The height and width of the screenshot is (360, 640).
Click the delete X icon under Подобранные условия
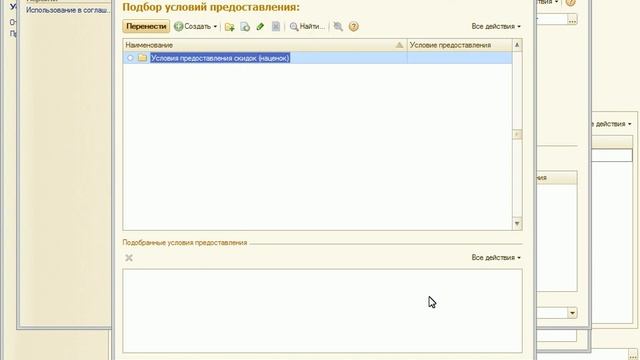point(129,258)
